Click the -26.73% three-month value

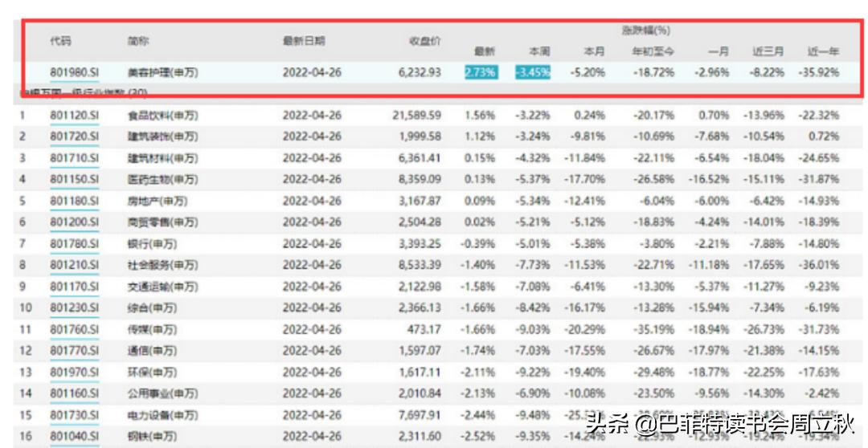pos(764,329)
